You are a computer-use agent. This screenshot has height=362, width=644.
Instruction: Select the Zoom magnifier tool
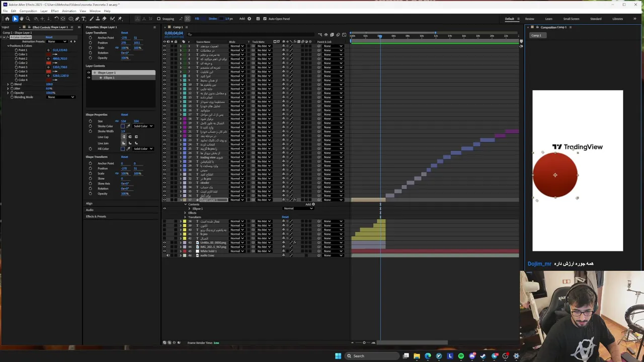(28, 19)
